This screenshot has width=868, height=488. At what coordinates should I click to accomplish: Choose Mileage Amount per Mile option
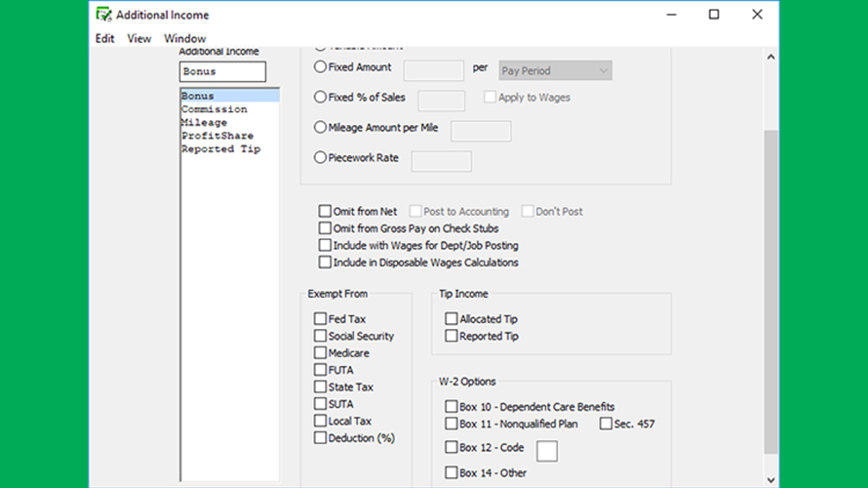tap(321, 128)
